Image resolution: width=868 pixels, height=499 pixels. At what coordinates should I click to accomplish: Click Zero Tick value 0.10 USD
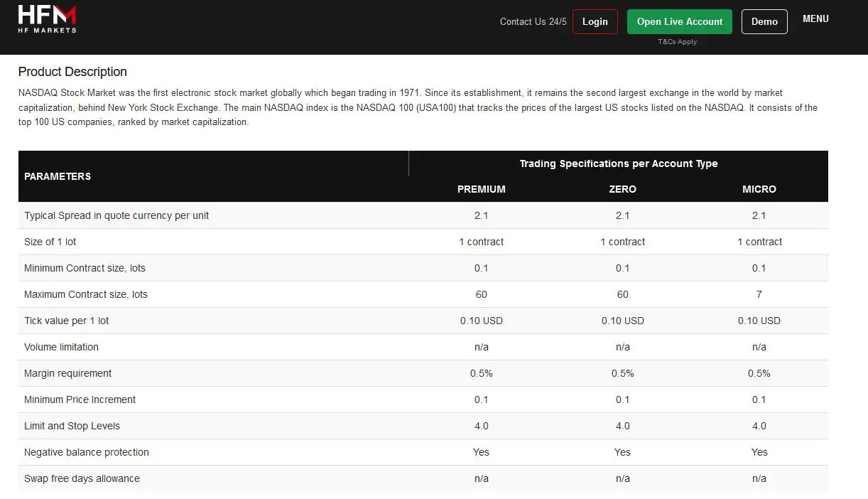[x=623, y=321]
